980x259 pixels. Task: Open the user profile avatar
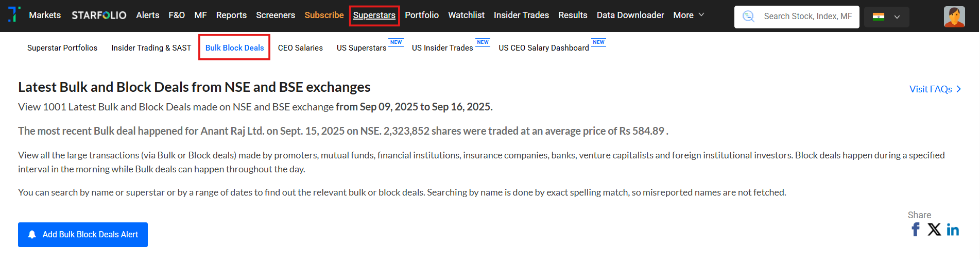[x=954, y=17]
